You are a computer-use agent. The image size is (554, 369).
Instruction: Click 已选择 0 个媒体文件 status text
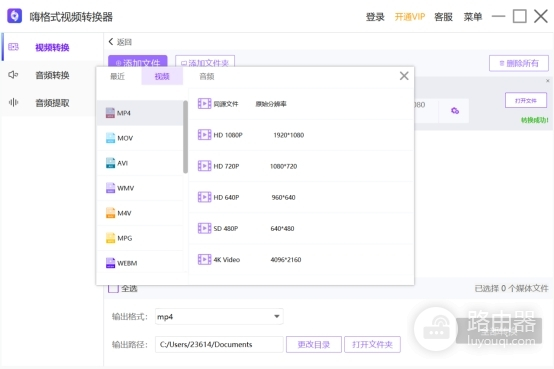[511, 288]
